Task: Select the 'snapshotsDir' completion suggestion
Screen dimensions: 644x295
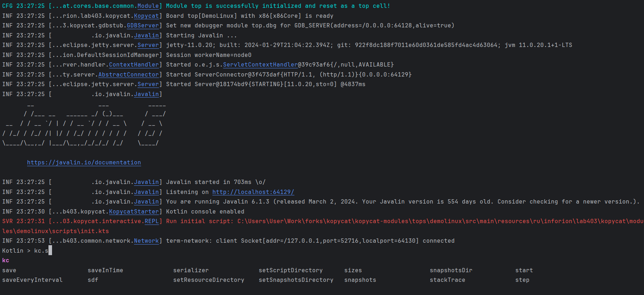Action: [x=451, y=270]
